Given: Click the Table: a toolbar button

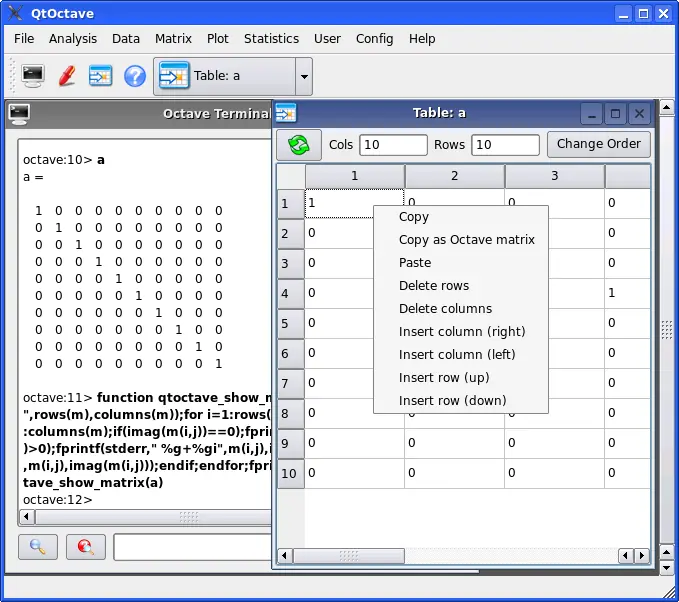Looking at the screenshot, I should click(224, 76).
